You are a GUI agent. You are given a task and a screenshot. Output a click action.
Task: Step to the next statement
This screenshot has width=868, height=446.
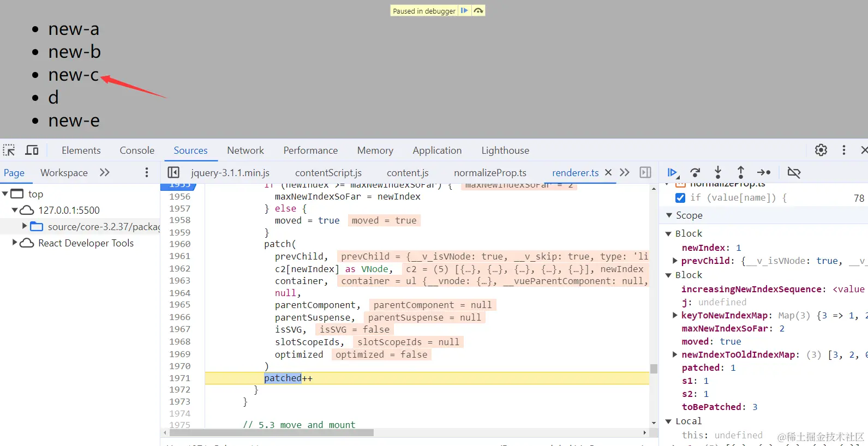pos(764,172)
